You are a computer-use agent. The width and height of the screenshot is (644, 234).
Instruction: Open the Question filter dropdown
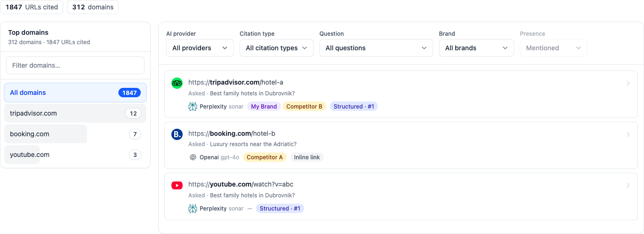click(377, 48)
